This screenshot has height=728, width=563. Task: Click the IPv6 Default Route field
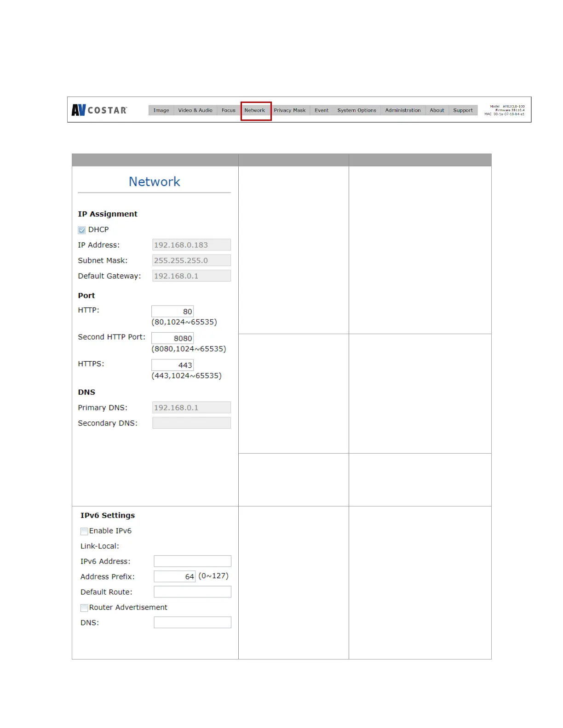point(192,592)
